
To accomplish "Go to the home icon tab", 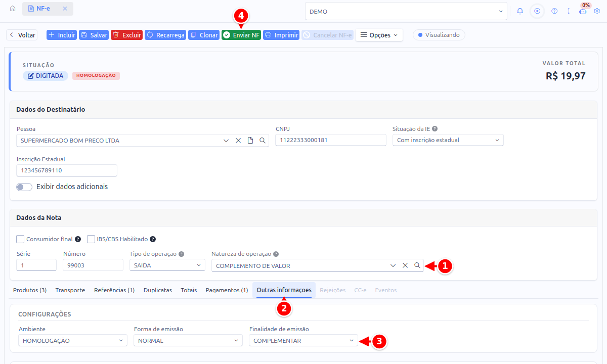I will pos(13,9).
